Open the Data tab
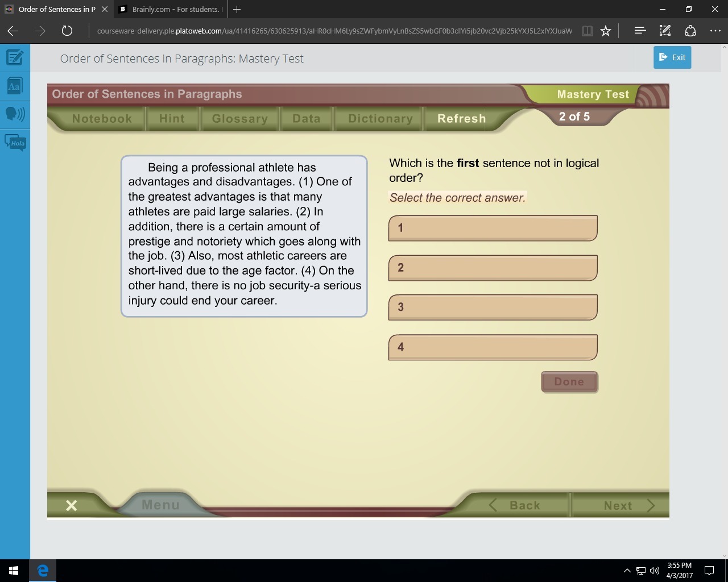 [x=306, y=119]
